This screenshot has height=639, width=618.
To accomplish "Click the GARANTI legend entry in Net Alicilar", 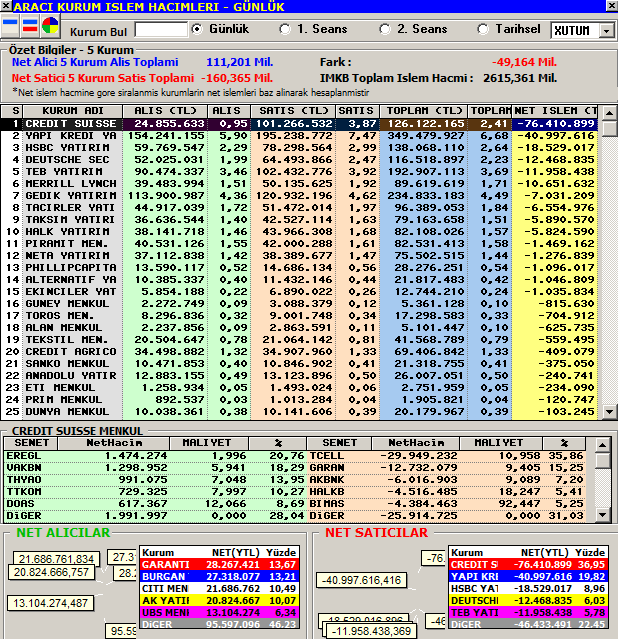I will click(164, 565).
